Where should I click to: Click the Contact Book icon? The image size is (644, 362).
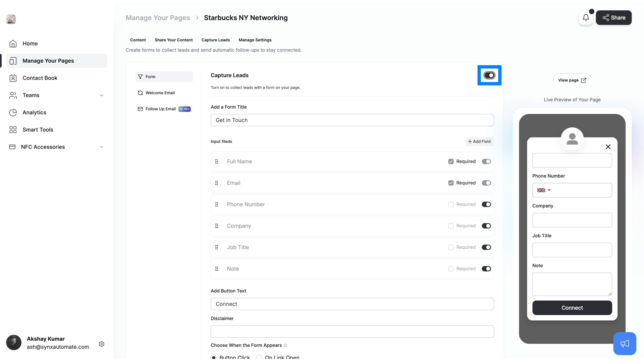[13, 78]
